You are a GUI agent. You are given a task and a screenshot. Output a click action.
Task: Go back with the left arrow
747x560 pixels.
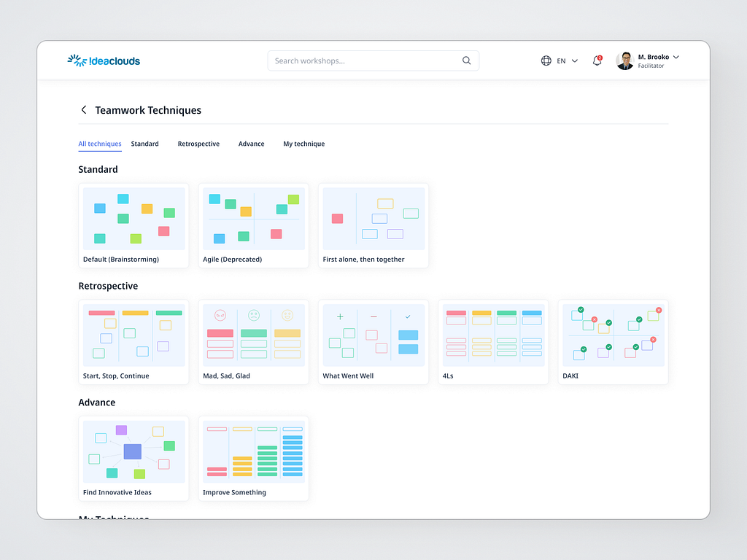tap(84, 110)
